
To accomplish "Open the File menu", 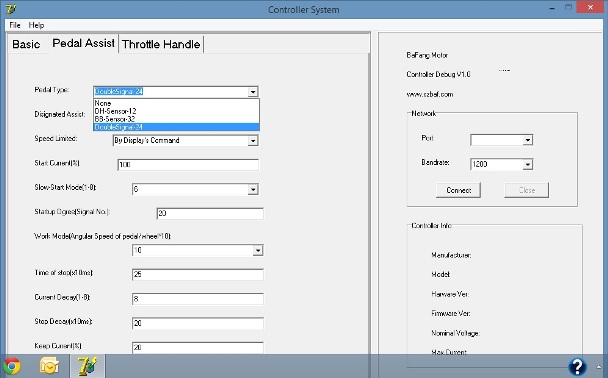I will pos(15,25).
